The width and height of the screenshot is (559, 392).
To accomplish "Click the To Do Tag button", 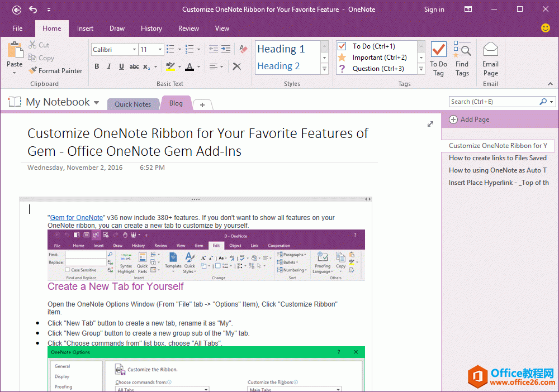I will (x=438, y=59).
